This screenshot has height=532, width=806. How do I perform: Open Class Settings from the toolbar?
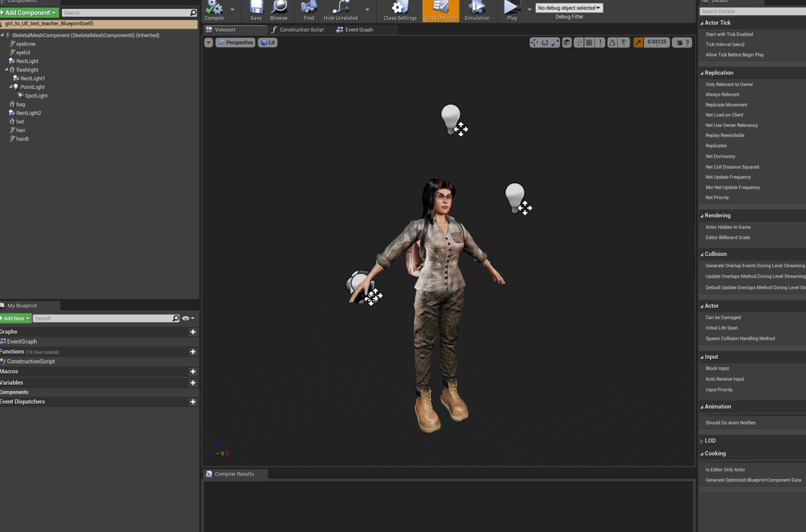tap(400, 8)
